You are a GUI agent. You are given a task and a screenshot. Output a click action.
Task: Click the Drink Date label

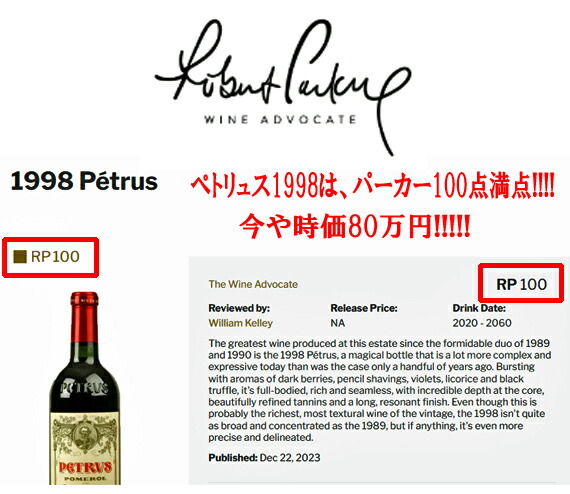(x=479, y=308)
